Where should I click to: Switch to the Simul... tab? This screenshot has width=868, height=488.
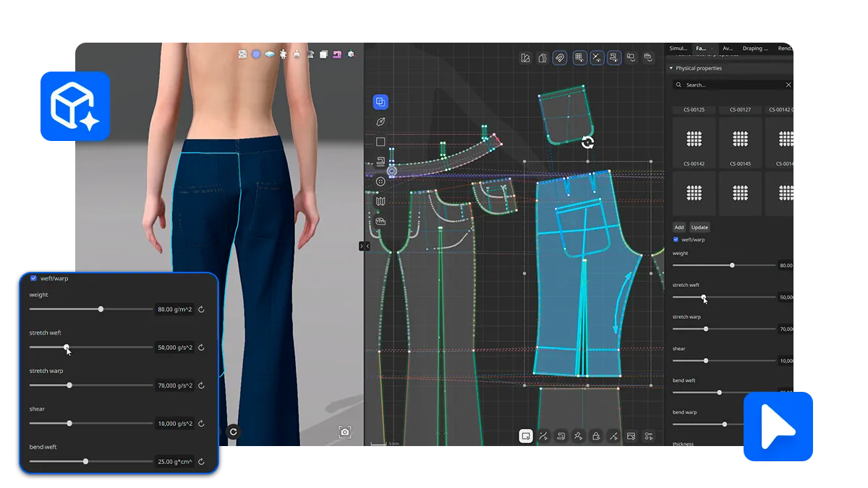678,48
